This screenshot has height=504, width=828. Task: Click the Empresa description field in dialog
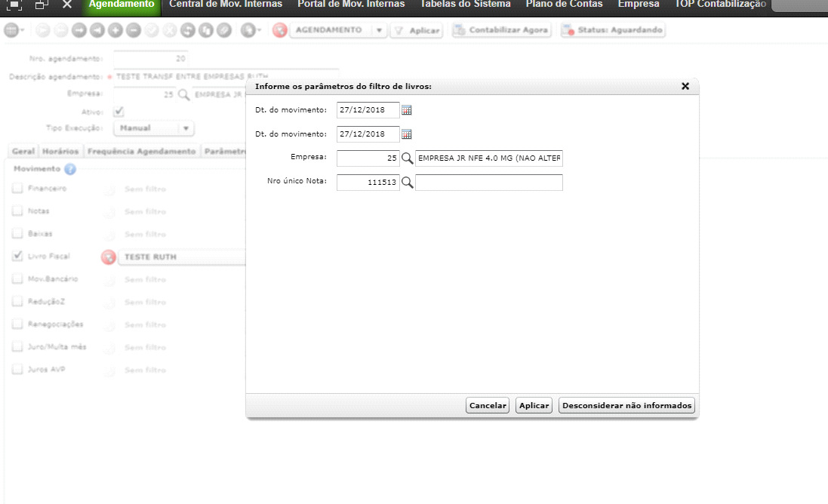pos(489,158)
